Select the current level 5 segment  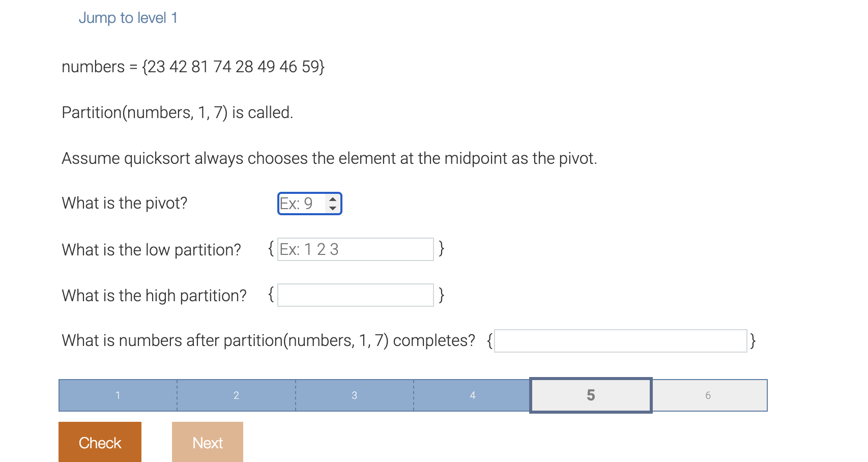click(x=591, y=395)
